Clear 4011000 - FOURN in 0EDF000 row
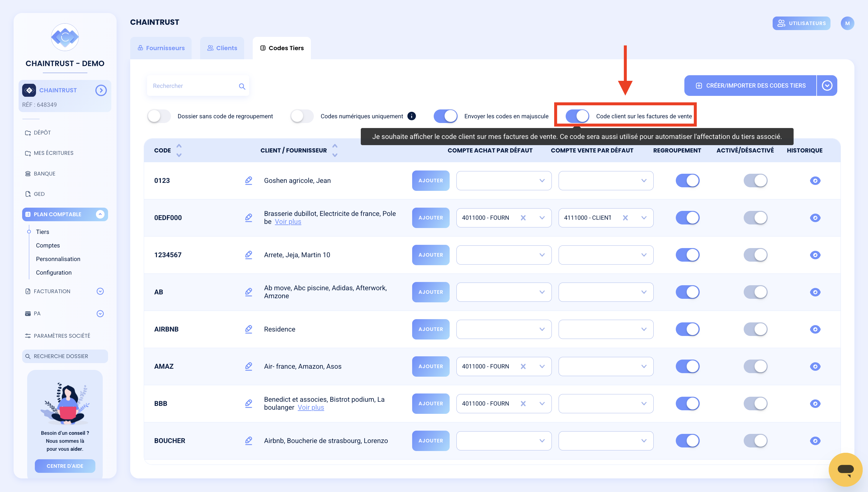The width and height of the screenshot is (868, 492). [x=523, y=218]
